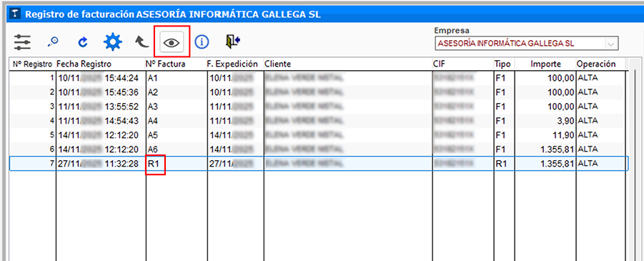Click registration time 11:32:28

[122, 164]
